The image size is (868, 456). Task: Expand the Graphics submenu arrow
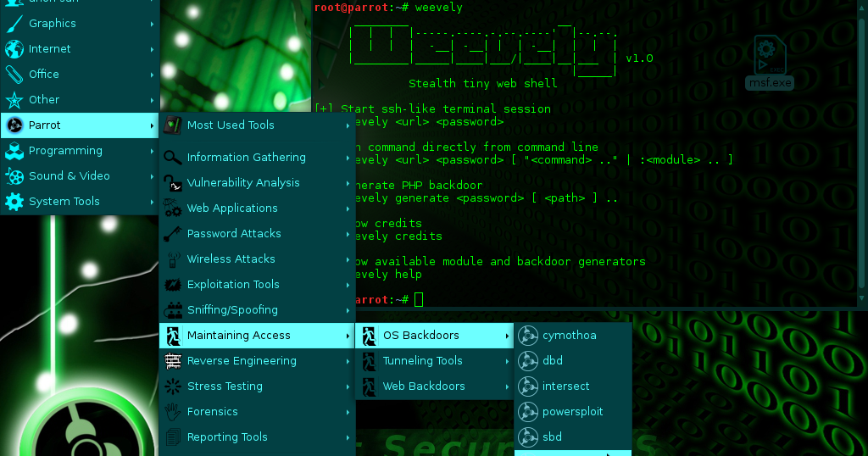click(x=152, y=24)
